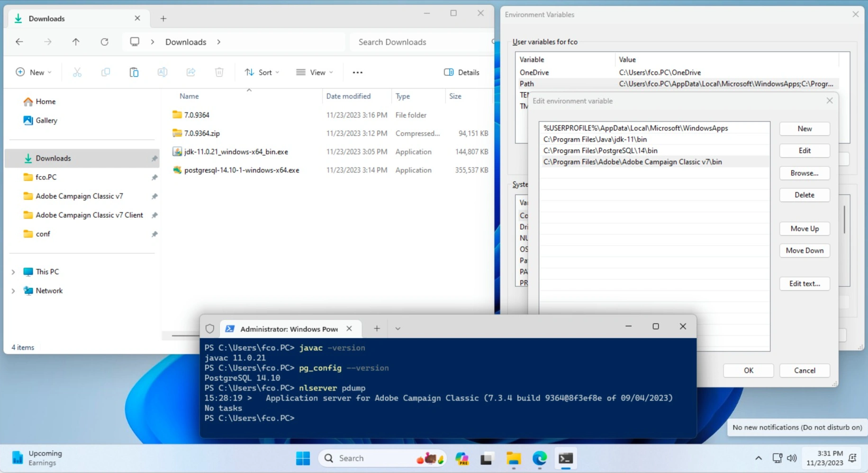Screen dimensions: 868x473
Task: Click the Rename icon in Explorer toolbar
Action: pyautogui.click(x=163, y=72)
